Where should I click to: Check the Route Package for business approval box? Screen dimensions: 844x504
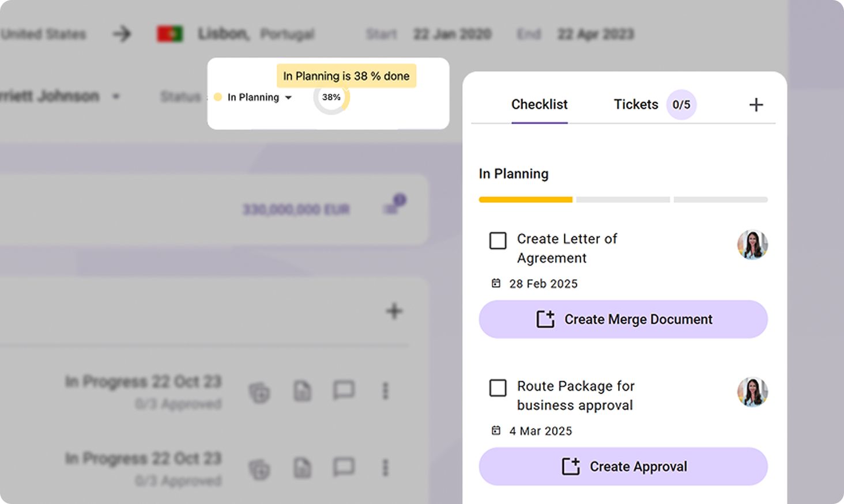498,388
